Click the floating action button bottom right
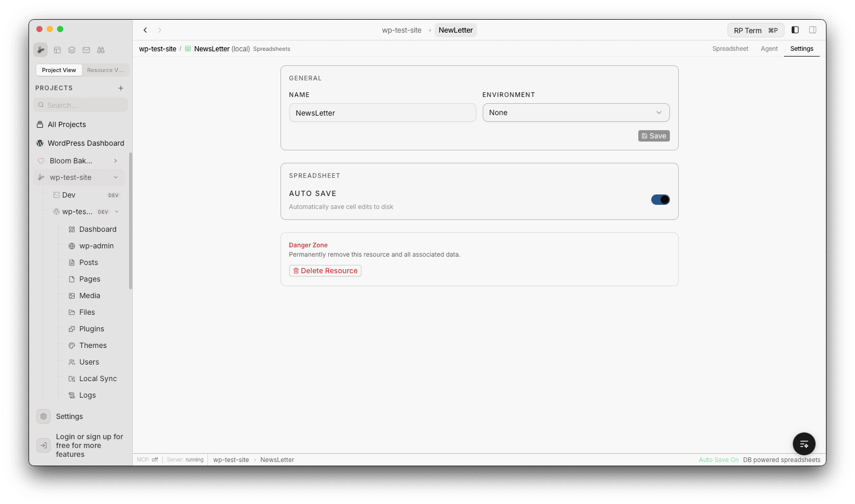The image size is (855, 504). click(804, 444)
